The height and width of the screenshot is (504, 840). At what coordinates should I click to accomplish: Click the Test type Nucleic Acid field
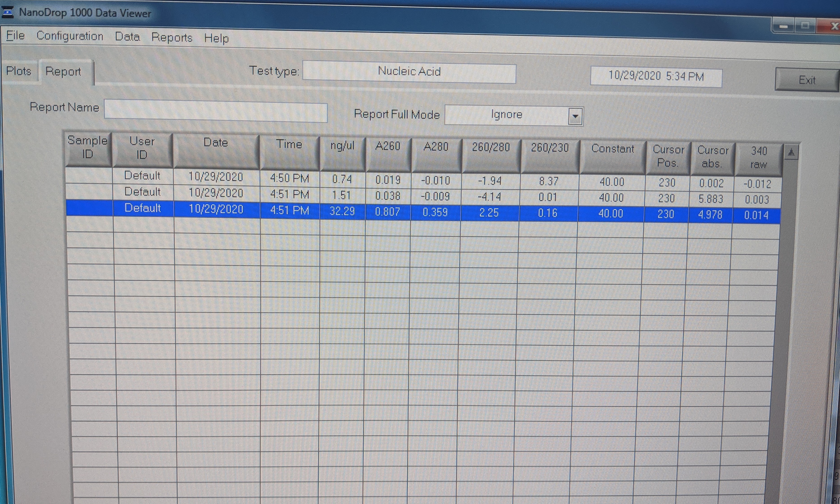[x=409, y=72]
